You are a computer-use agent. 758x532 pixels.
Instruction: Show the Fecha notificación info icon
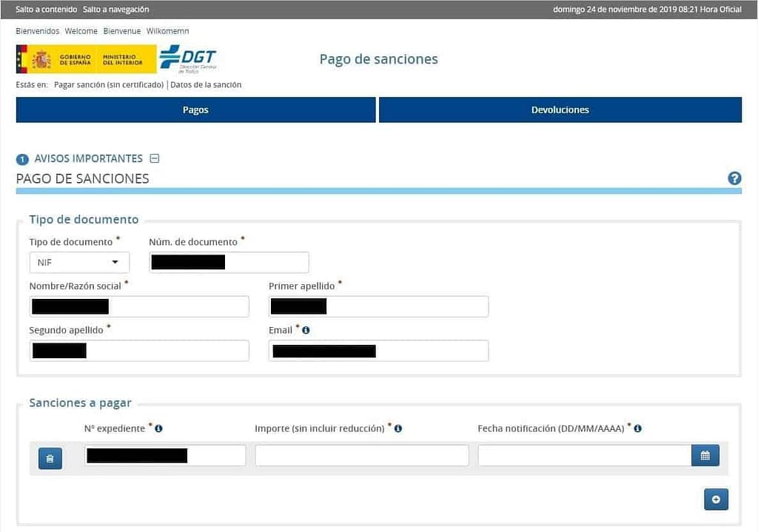click(x=637, y=428)
